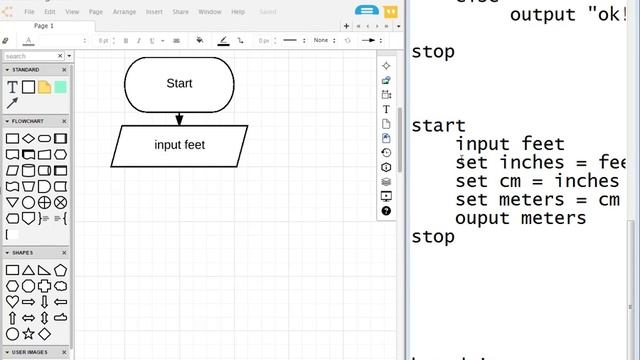Open the File menu
The image size is (640, 360).
[29, 12]
